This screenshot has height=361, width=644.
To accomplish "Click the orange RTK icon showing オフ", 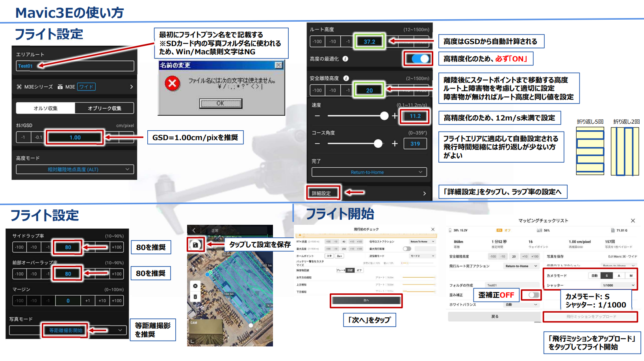I will [499, 230].
